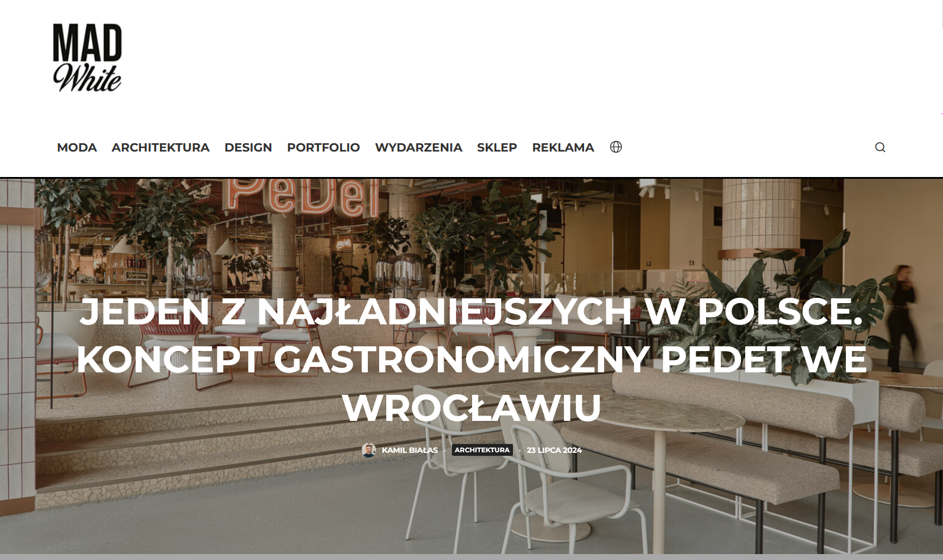Open search with the magnifier icon
943x560 pixels.
[880, 147]
